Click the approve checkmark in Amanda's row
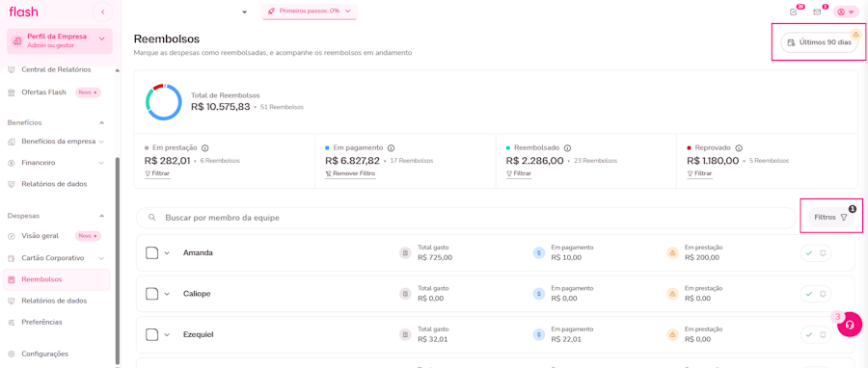Viewport: 868px width, 368px height. [x=809, y=253]
